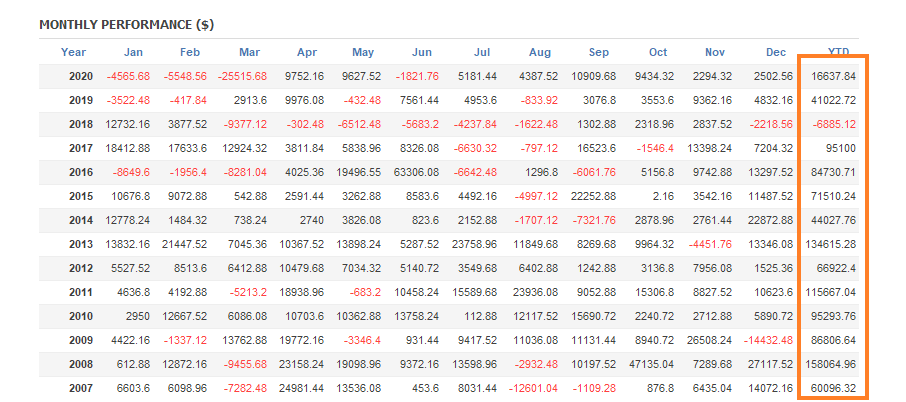The height and width of the screenshot is (402, 906).
Task: Click the Sep column header
Action: click(599, 52)
